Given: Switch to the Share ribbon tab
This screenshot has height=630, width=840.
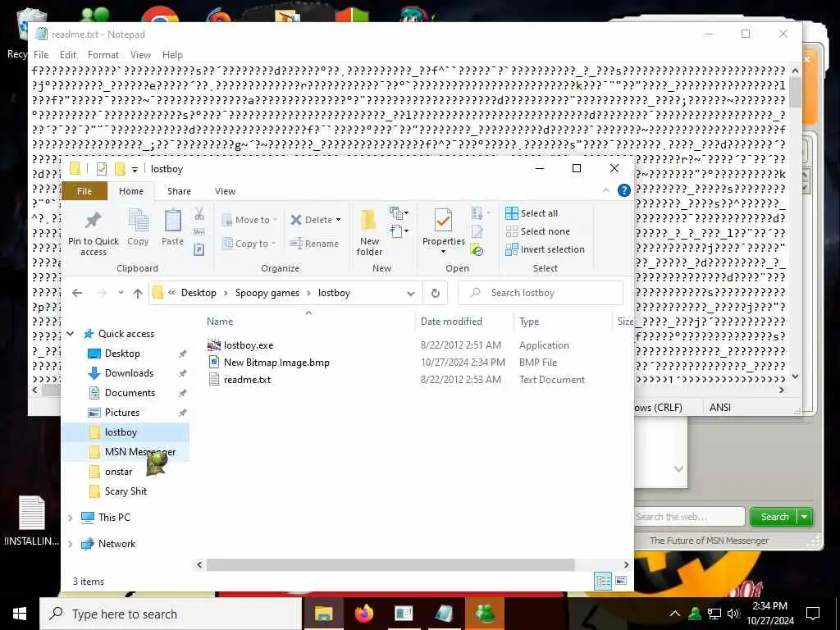Looking at the screenshot, I should [179, 191].
